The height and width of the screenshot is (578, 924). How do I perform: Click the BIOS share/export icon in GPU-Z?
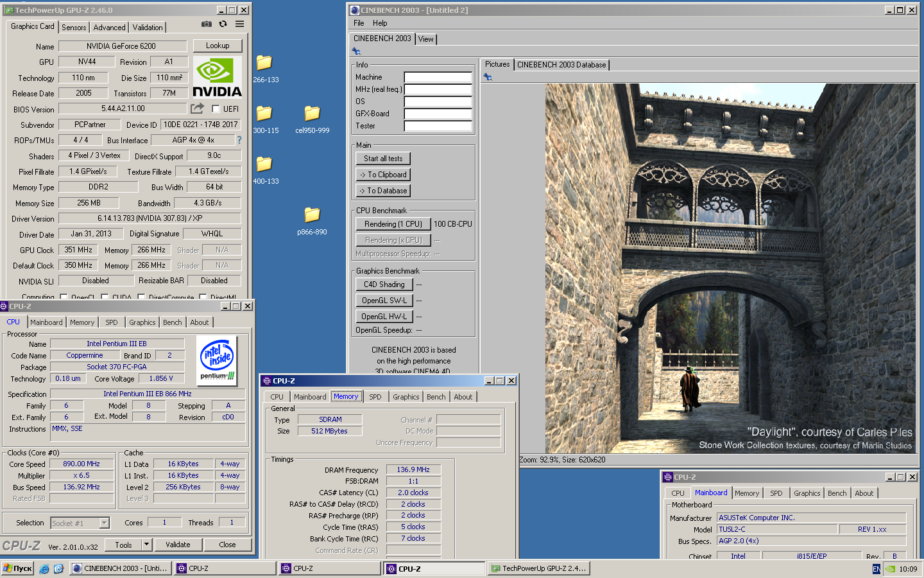pyautogui.click(x=198, y=109)
